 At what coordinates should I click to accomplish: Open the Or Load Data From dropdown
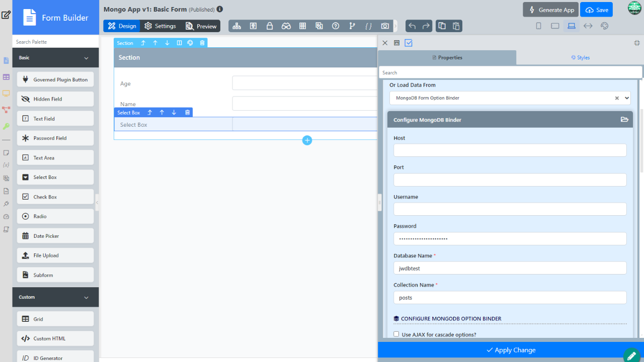tap(509, 98)
